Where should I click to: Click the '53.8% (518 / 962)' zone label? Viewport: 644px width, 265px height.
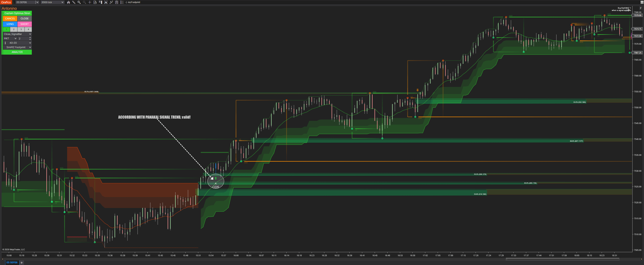pyautogui.click(x=480, y=194)
